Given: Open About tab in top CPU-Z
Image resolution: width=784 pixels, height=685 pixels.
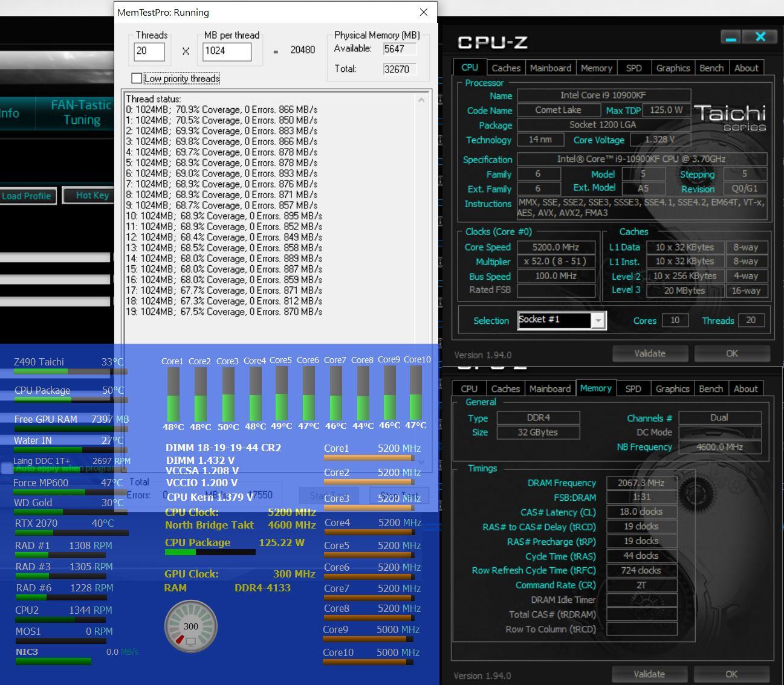Looking at the screenshot, I should tap(746, 68).
